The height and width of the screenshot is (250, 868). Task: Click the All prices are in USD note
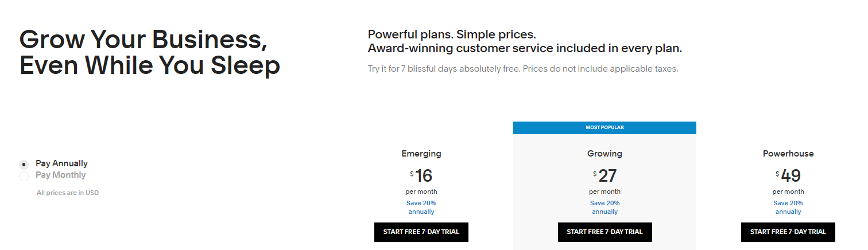68,193
